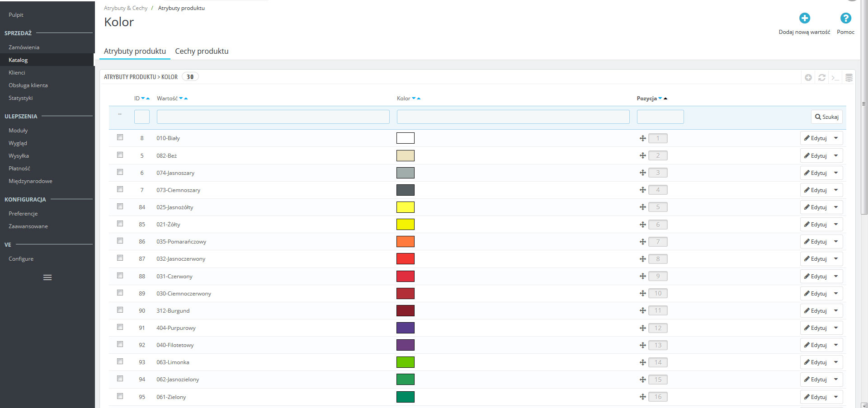The image size is (868, 408).
Task: Grab the move handle for 082-Beż
Action: [x=642, y=155]
